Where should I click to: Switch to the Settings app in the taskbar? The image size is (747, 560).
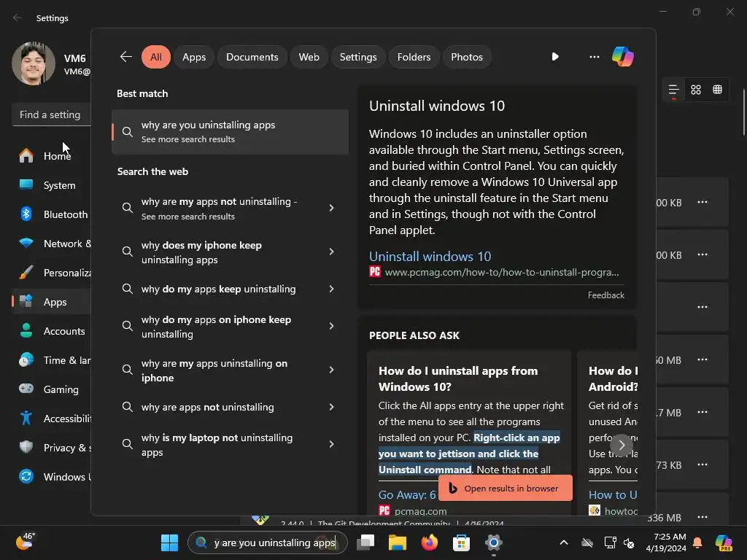coord(494,542)
